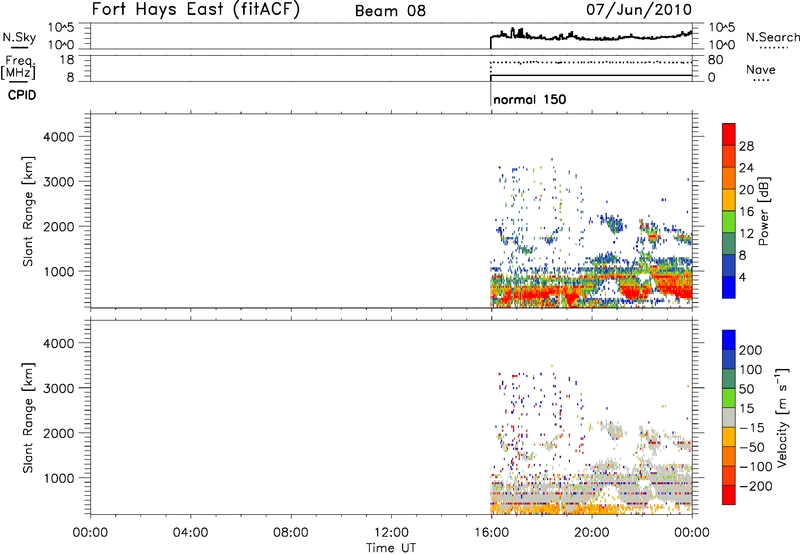
Task: Click the 'Slant Range [km]' label of power panel
Action: coord(28,211)
